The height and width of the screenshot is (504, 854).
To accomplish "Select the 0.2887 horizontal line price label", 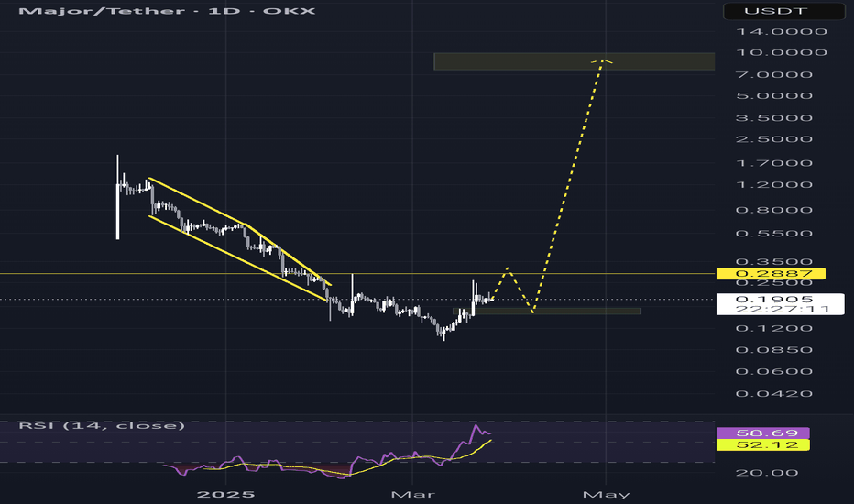I will click(x=771, y=273).
